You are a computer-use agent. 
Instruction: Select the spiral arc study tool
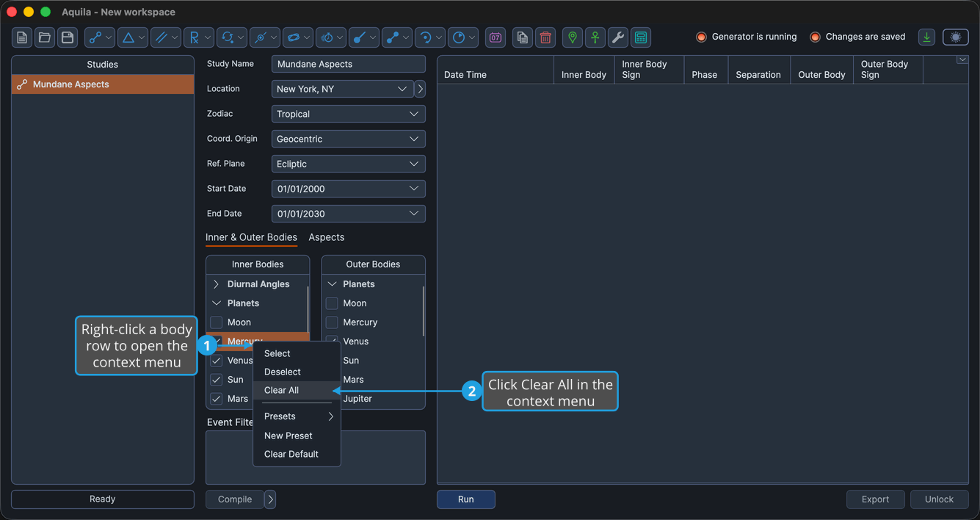pos(430,37)
